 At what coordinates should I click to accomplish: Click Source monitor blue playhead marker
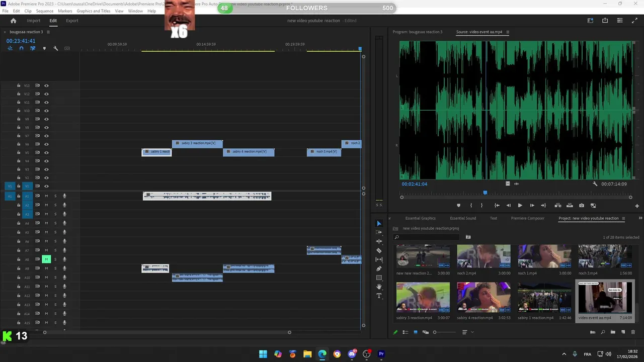[485, 193]
